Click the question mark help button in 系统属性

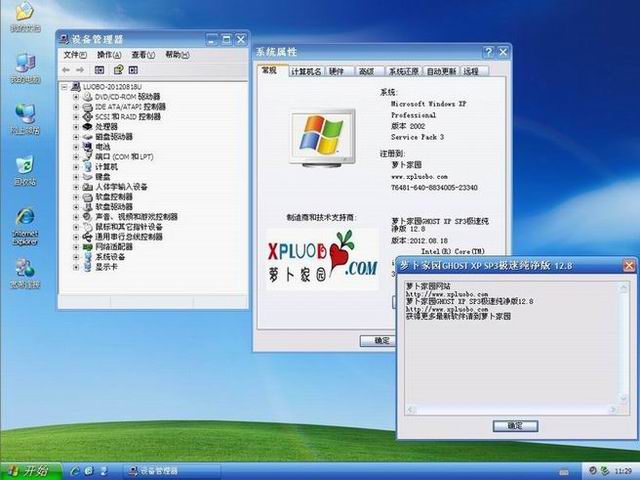coord(487,51)
